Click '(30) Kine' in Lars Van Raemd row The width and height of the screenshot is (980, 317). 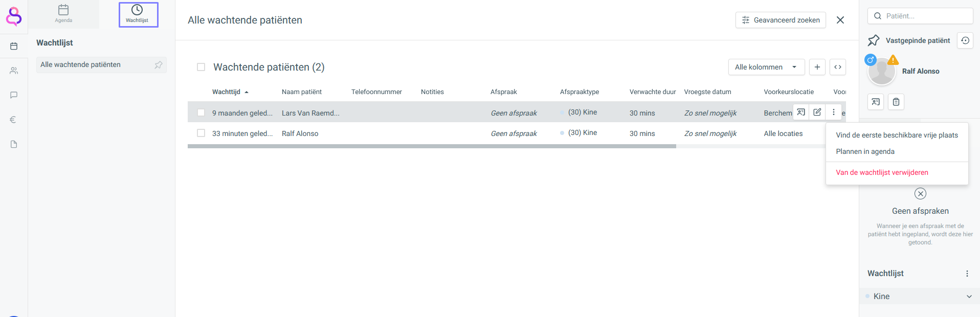(x=583, y=112)
